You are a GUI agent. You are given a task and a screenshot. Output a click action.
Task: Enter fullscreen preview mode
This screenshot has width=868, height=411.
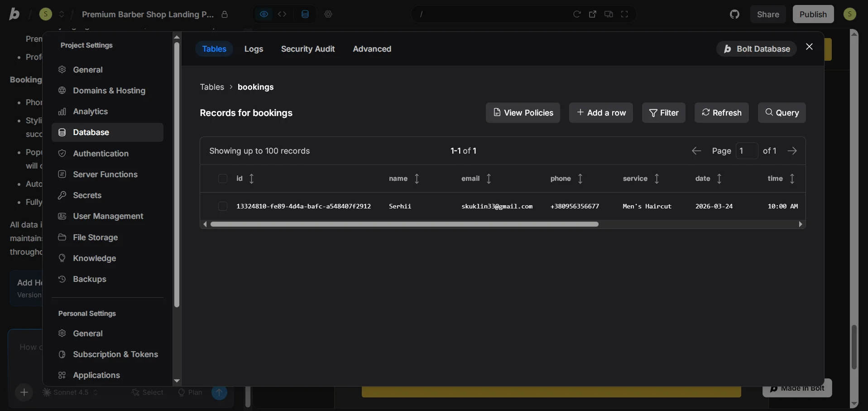pos(625,14)
